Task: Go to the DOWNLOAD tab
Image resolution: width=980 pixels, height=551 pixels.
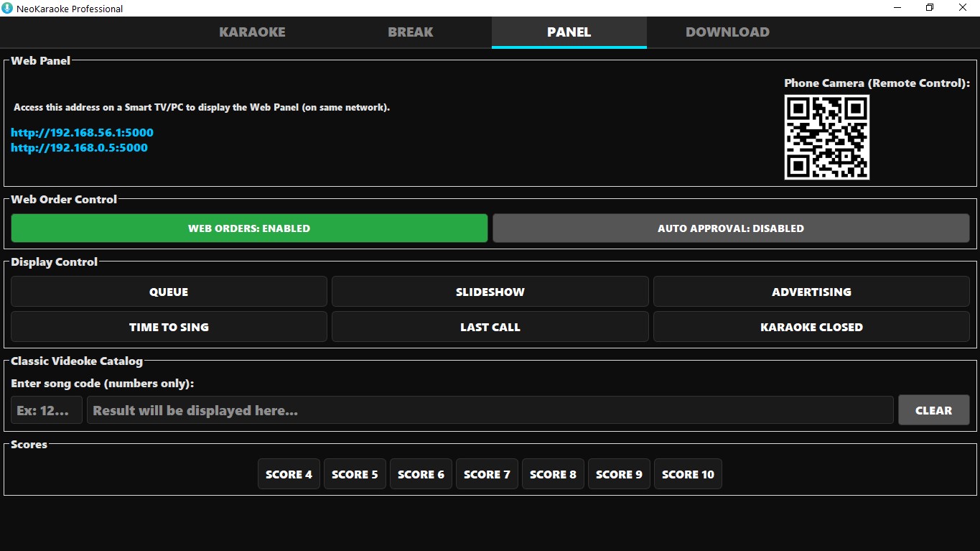Action: click(x=727, y=32)
